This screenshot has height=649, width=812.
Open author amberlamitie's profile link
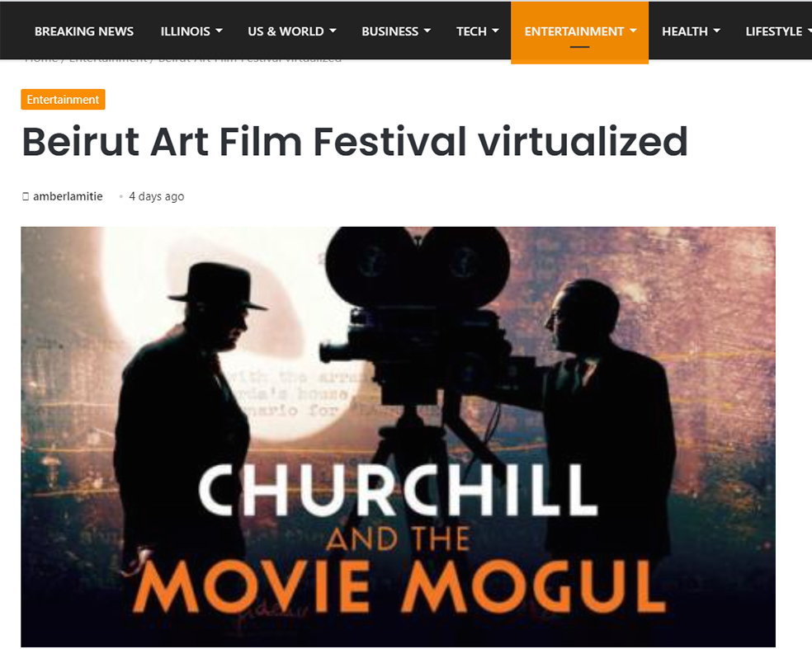[x=68, y=196]
